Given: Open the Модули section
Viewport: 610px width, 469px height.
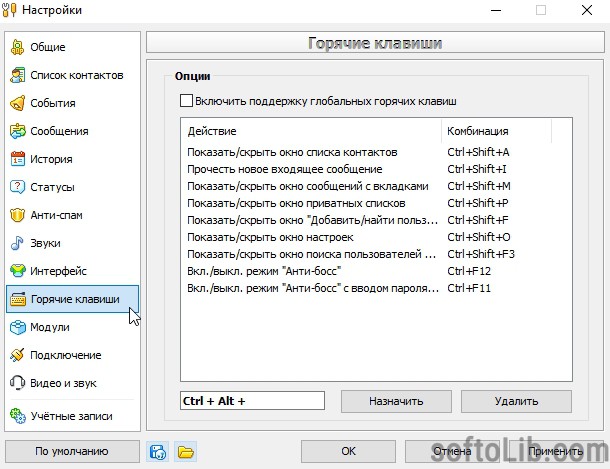Looking at the screenshot, I should tap(72, 327).
